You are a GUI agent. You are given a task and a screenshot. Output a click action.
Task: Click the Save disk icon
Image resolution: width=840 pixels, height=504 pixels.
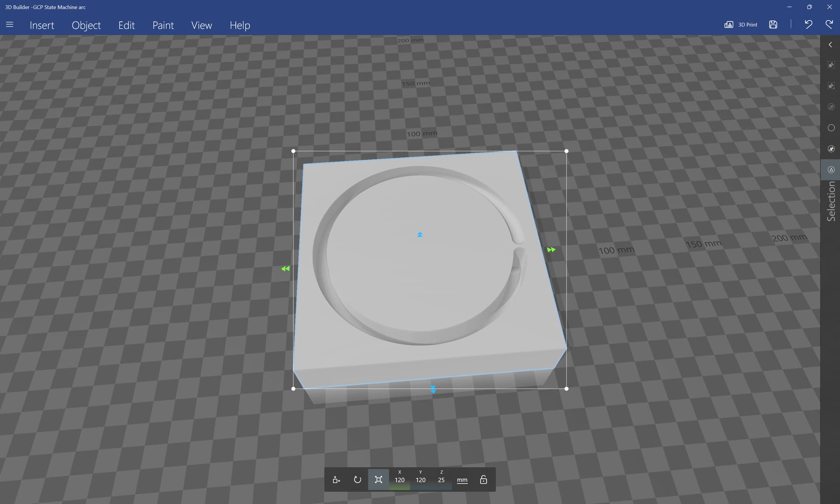[773, 25]
